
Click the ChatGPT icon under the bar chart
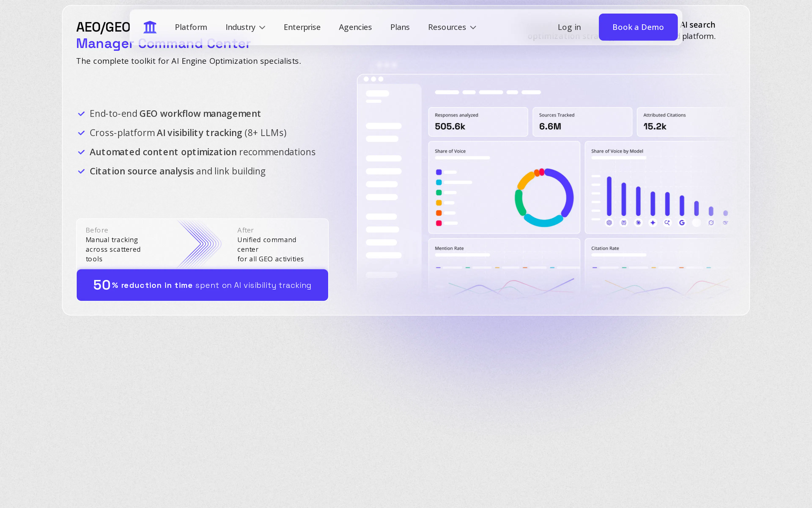(x=609, y=223)
